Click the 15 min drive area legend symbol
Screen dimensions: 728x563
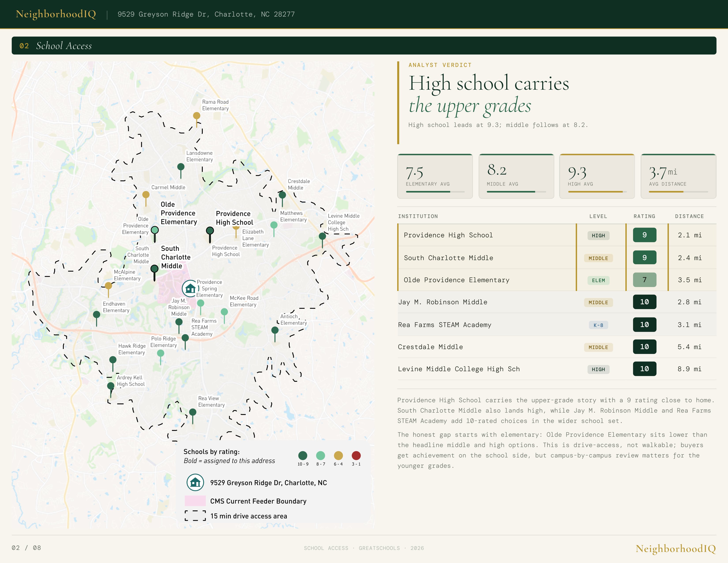point(195,516)
